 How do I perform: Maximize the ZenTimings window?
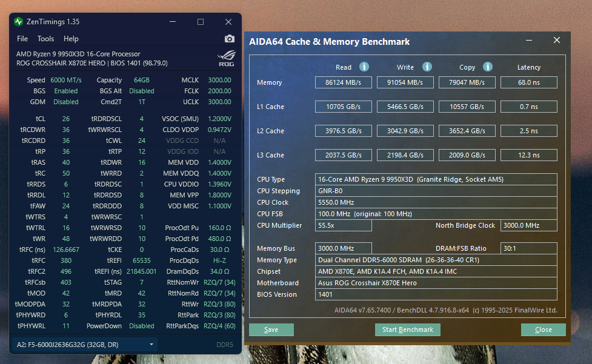[201, 21]
